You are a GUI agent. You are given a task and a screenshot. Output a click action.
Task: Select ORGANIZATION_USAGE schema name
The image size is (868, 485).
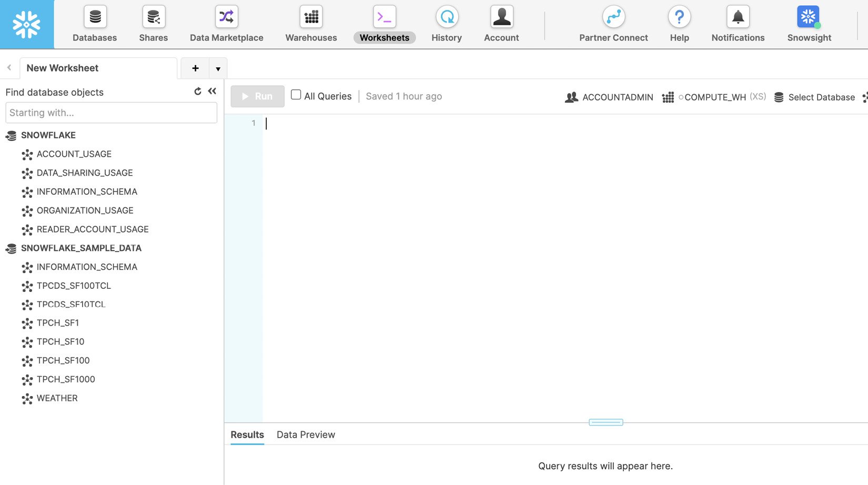click(85, 210)
